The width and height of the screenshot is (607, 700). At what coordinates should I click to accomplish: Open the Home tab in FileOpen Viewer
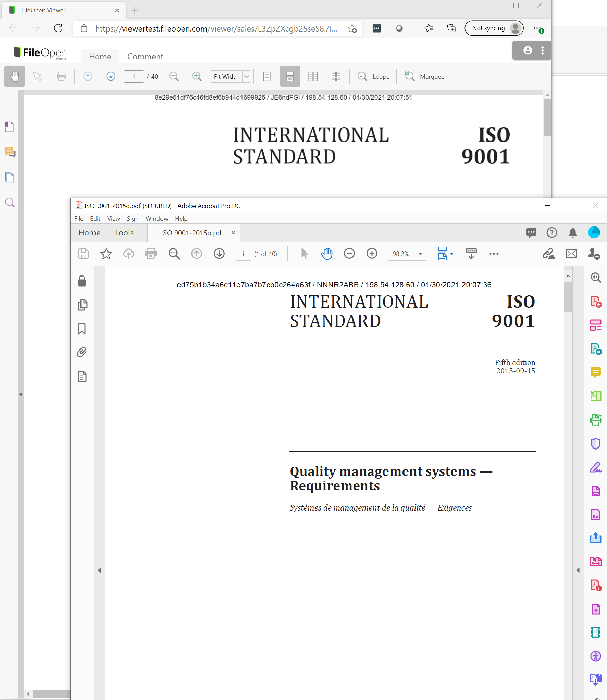[x=100, y=57]
